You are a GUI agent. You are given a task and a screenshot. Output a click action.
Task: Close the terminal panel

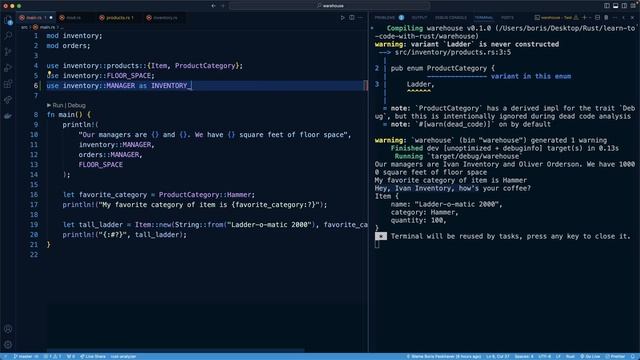pos(632,18)
